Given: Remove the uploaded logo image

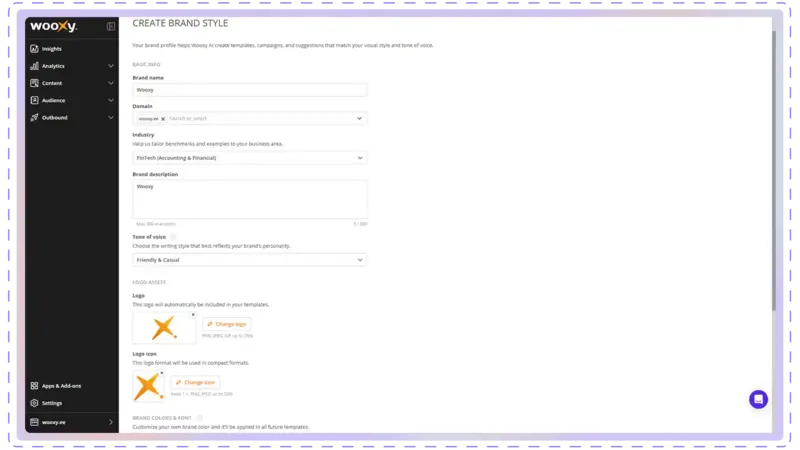Looking at the screenshot, I should click(x=193, y=314).
